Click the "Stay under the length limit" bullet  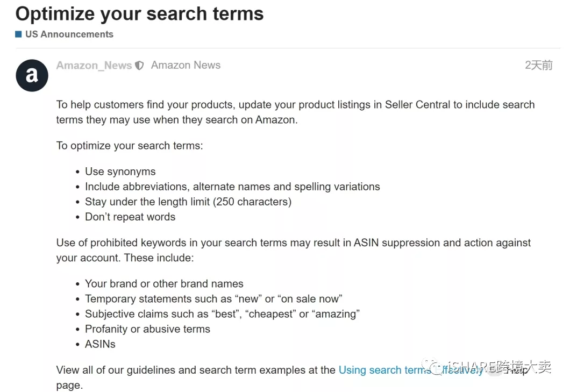[x=188, y=202]
